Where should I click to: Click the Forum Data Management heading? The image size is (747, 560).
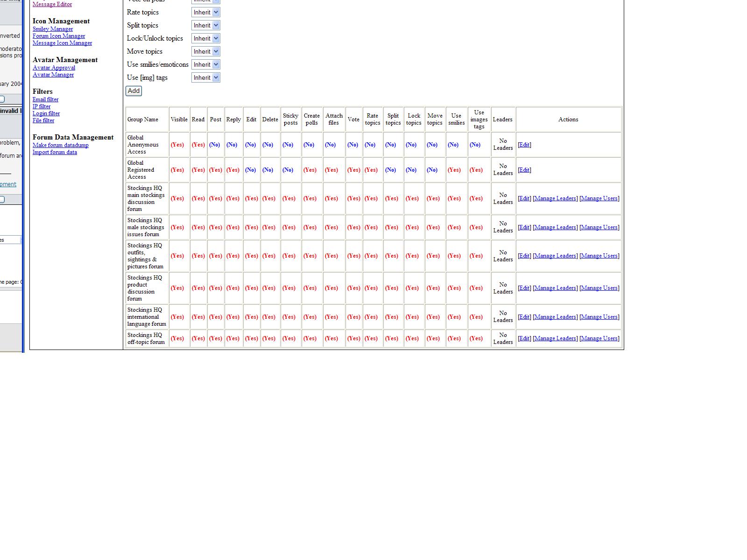click(73, 137)
